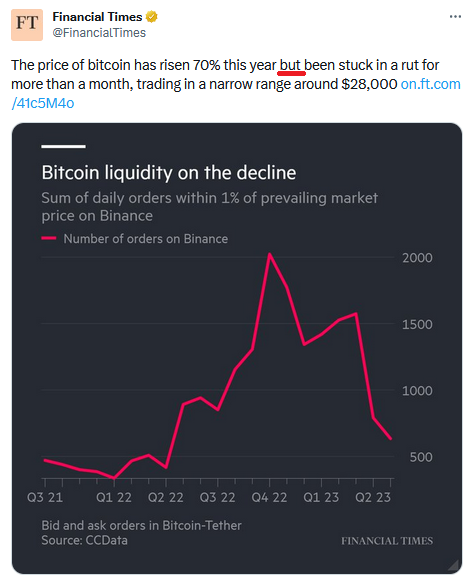The height and width of the screenshot is (582, 476).
Task: Click the Q2 23 axis label
Action: click(373, 497)
